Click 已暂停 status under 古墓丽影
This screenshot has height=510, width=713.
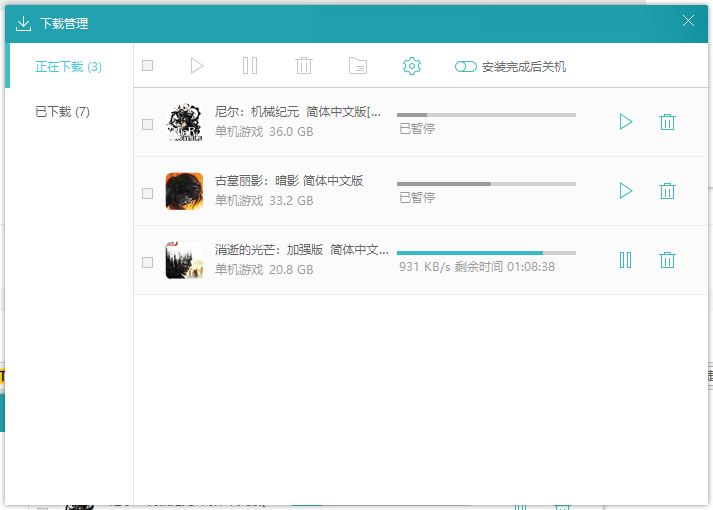[417, 198]
